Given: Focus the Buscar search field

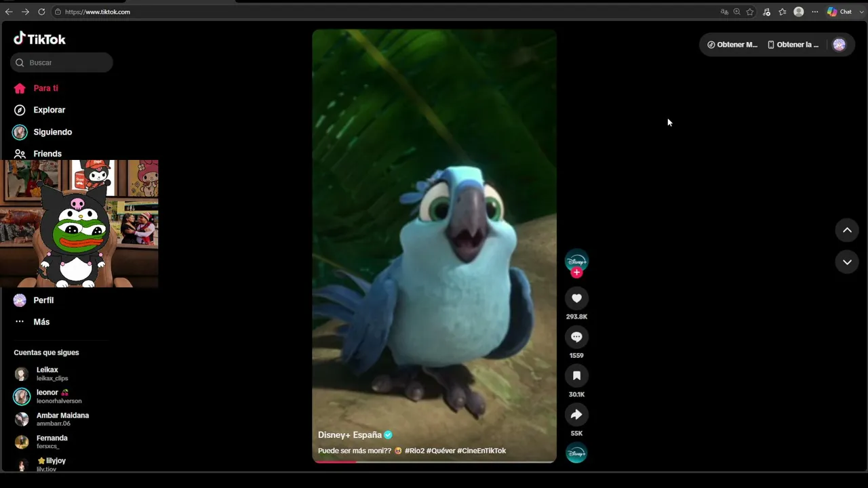Looking at the screenshot, I should 62,62.
